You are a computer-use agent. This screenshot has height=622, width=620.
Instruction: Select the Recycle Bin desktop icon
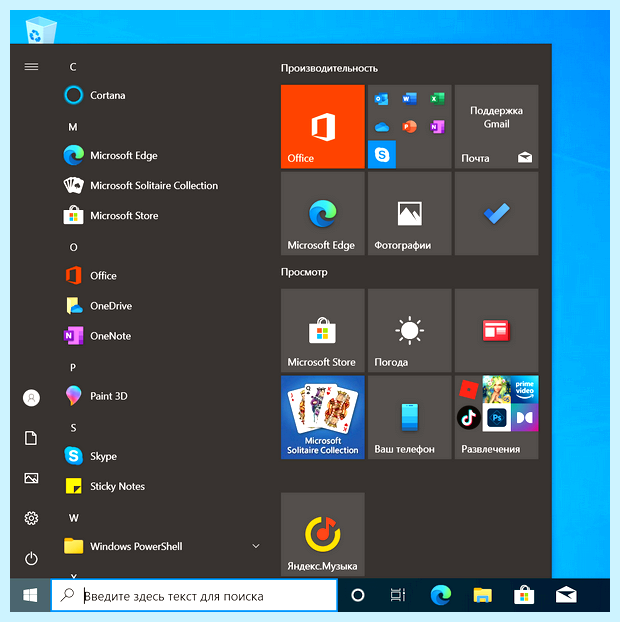tap(40, 29)
